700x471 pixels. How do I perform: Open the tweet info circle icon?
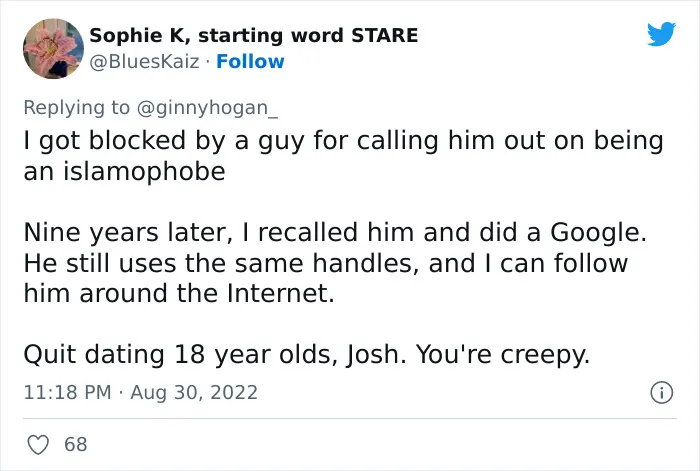point(661,393)
